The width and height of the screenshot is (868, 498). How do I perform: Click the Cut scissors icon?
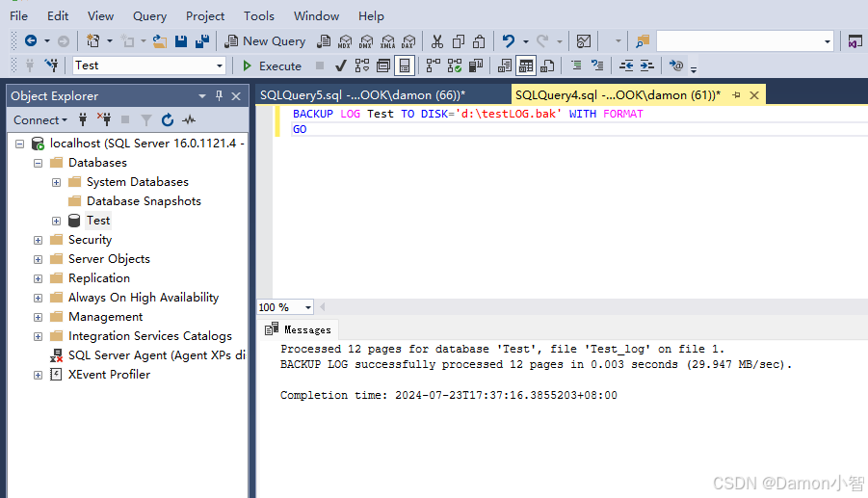pos(437,41)
